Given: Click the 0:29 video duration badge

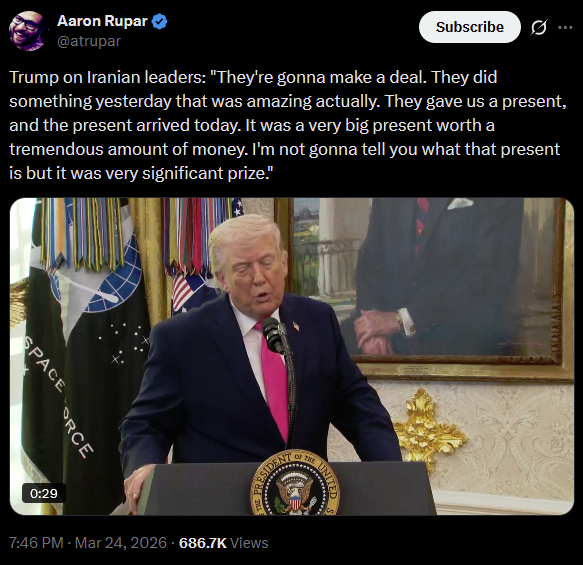Looking at the screenshot, I should [x=44, y=493].
